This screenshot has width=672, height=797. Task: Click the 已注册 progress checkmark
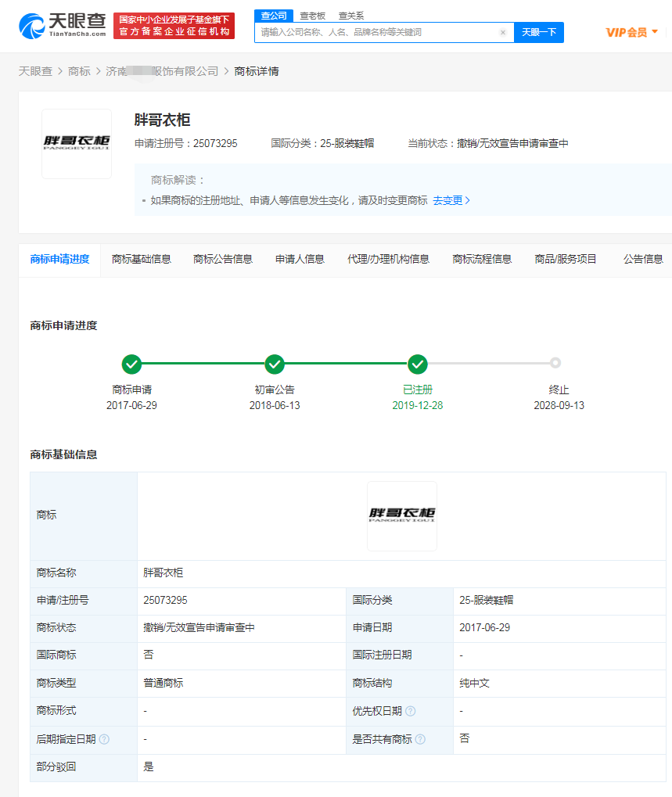[417, 364]
